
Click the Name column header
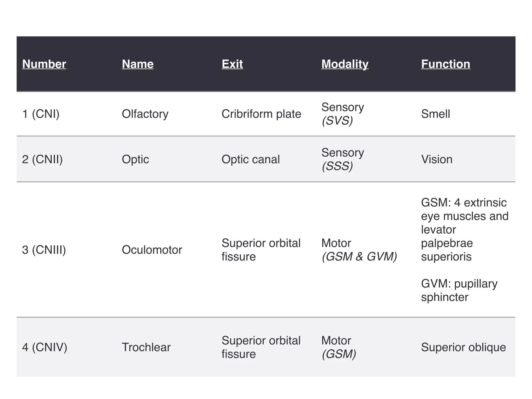coord(138,64)
